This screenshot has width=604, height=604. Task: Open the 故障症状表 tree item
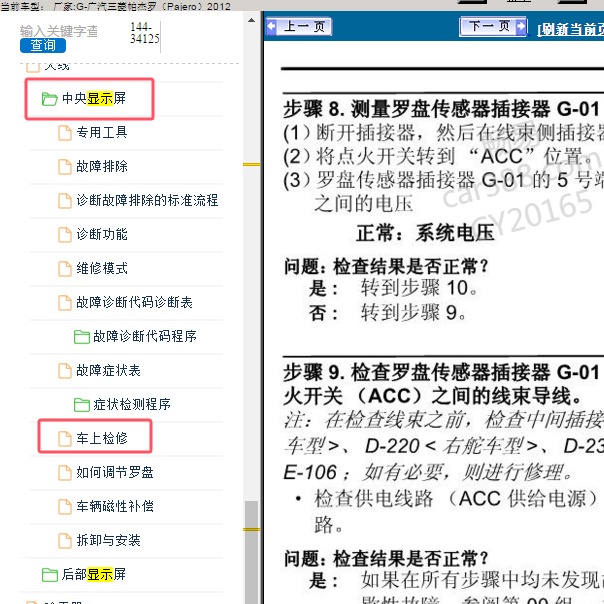108,370
